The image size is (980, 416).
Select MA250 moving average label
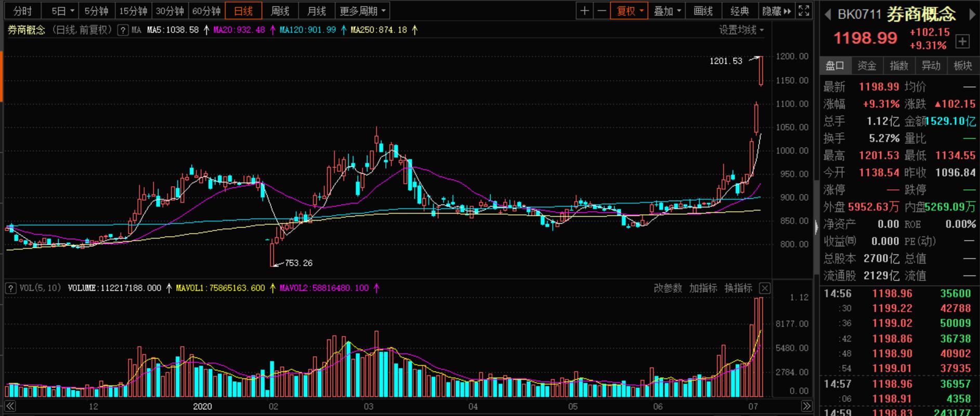click(378, 30)
